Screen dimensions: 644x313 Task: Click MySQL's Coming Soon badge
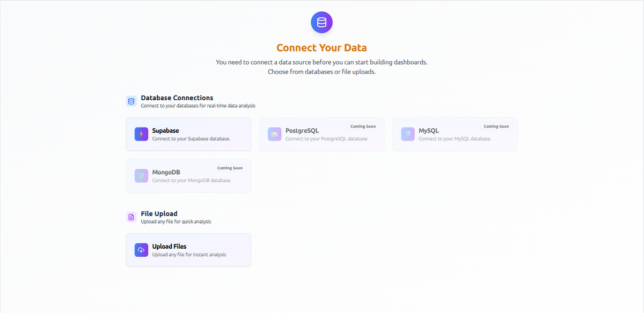point(496,126)
